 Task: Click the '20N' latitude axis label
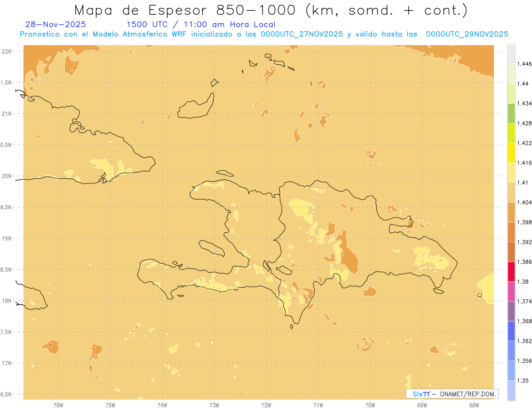pos(7,176)
